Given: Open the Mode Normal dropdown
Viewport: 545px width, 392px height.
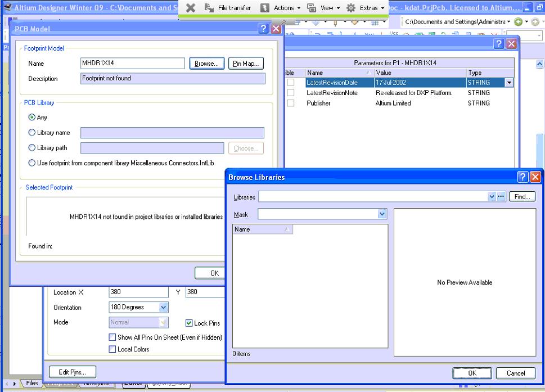Looking at the screenshot, I should pyautogui.click(x=163, y=322).
